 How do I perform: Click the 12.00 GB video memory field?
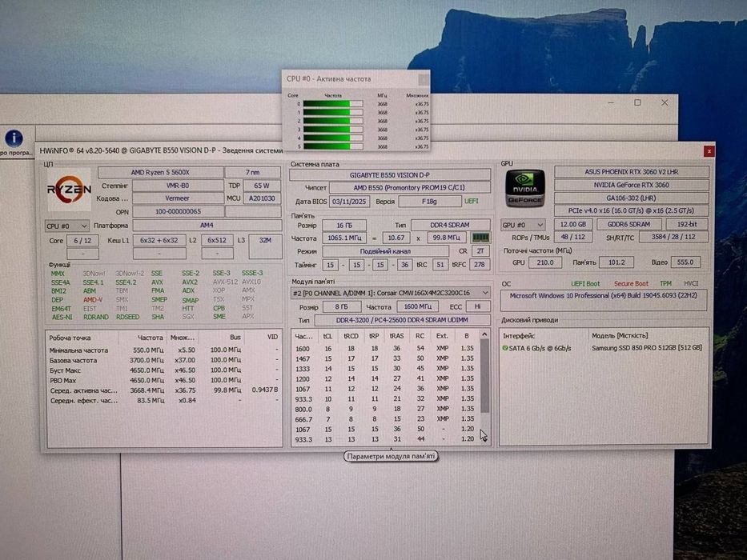click(573, 224)
